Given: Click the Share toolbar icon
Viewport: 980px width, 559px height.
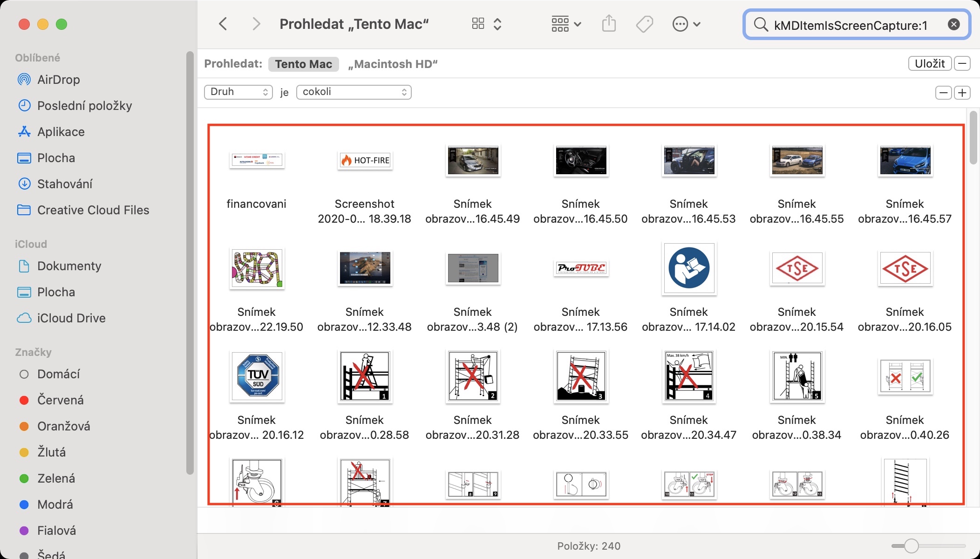Looking at the screenshot, I should (x=609, y=24).
